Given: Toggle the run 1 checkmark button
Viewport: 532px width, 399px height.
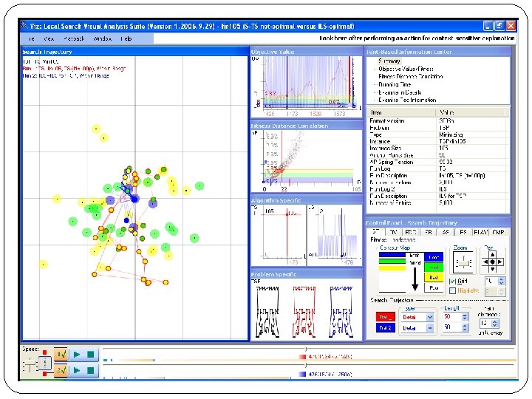Looking at the screenshot, I should [61, 355].
